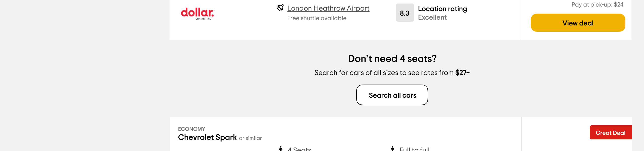Select the Chevrolet Spark car title
This screenshot has height=151, width=644.
tap(207, 137)
